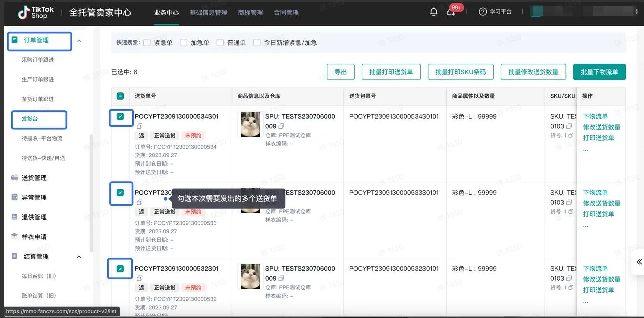Open 备货订单跟进 in the sidebar
The width and height of the screenshot is (644, 318).
click(x=38, y=99)
